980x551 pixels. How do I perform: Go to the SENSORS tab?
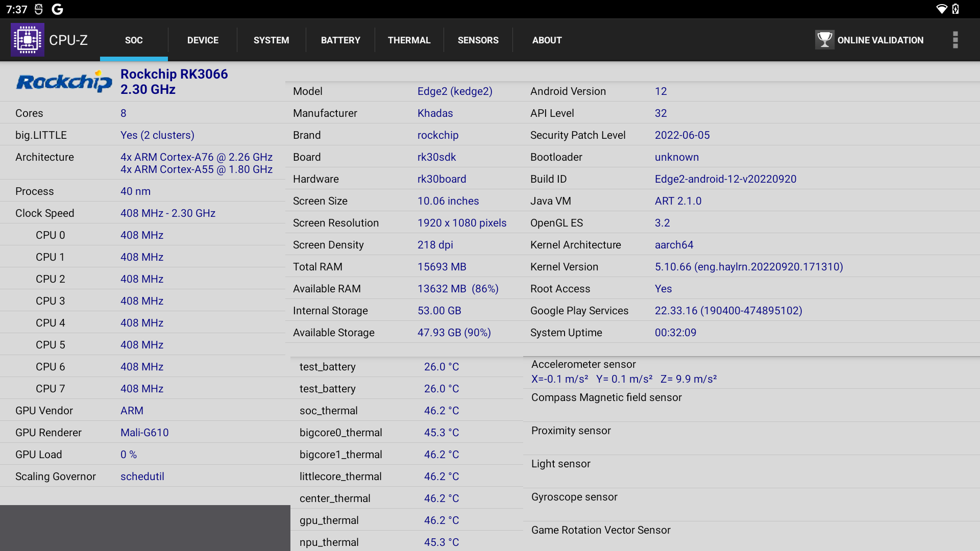point(478,40)
